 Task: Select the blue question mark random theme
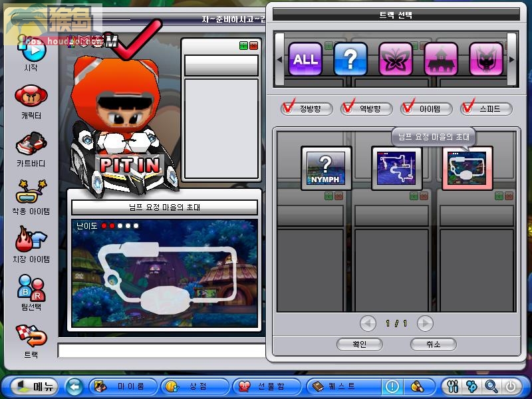coord(350,59)
